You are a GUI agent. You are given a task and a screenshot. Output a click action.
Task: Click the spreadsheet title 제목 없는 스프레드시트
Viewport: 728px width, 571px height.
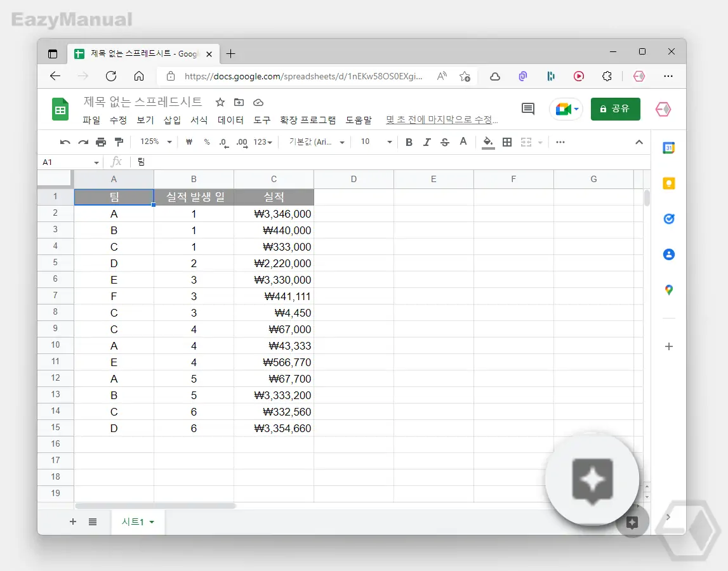(x=143, y=102)
